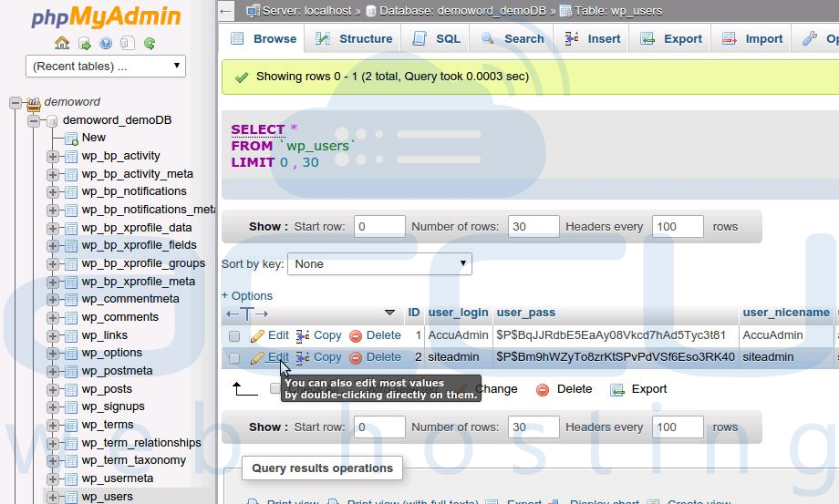Expand the + Options link
The image size is (839, 504).
point(246,296)
